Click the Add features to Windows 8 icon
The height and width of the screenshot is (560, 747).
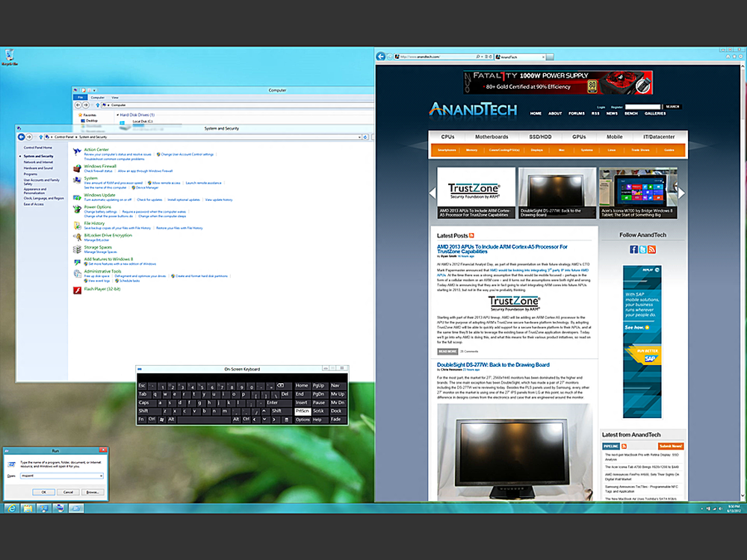(x=77, y=261)
